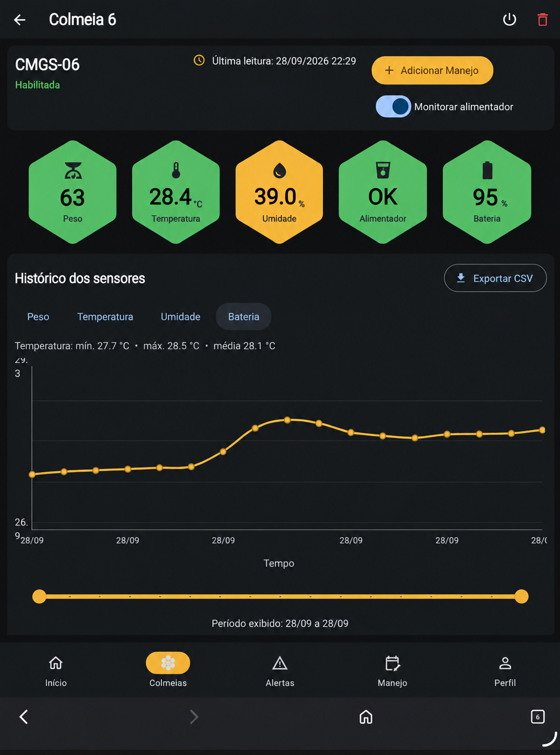The width and height of the screenshot is (560, 755).
Task: Open Perfil in bottom navigation
Action: click(x=505, y=670)
